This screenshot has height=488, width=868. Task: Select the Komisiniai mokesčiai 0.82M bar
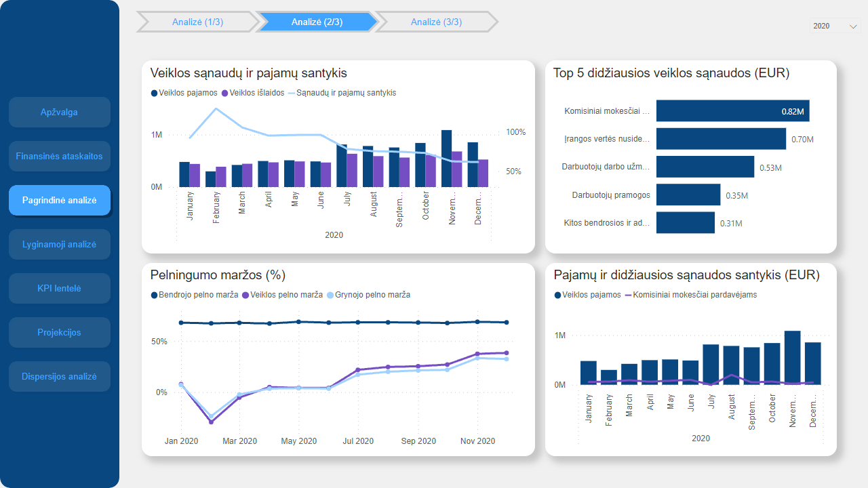coord(732,111)
